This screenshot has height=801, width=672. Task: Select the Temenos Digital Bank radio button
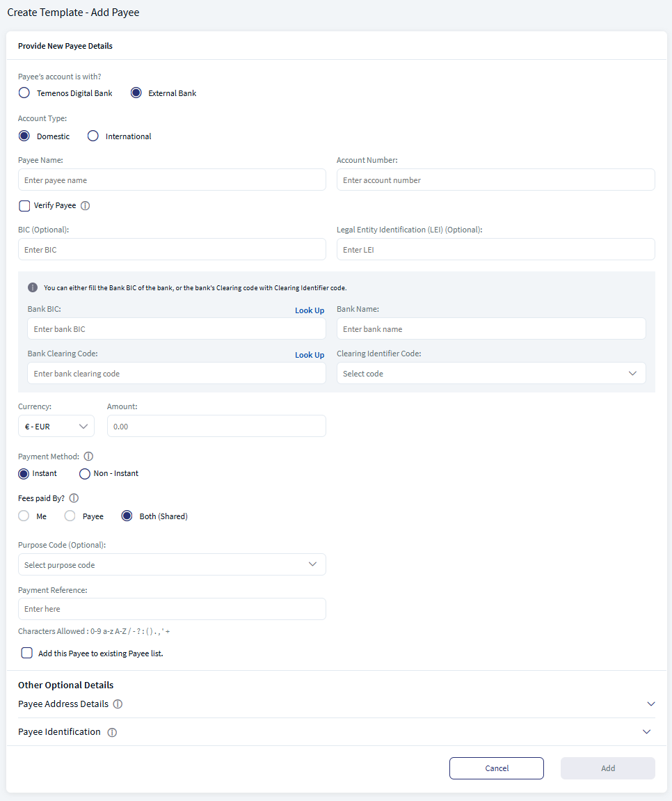pyautogui.click(x=24, y=93)
